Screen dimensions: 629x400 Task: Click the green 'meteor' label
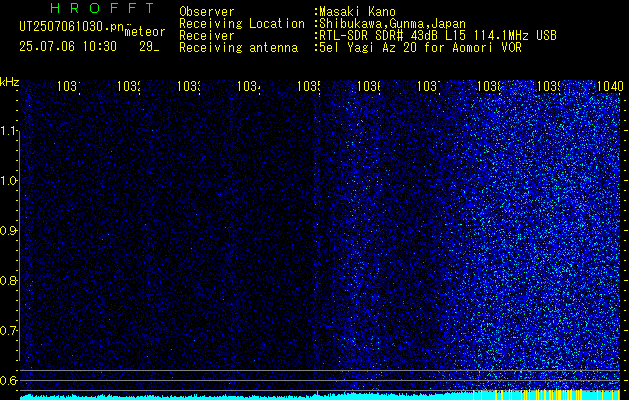click(x=145, y=32)
